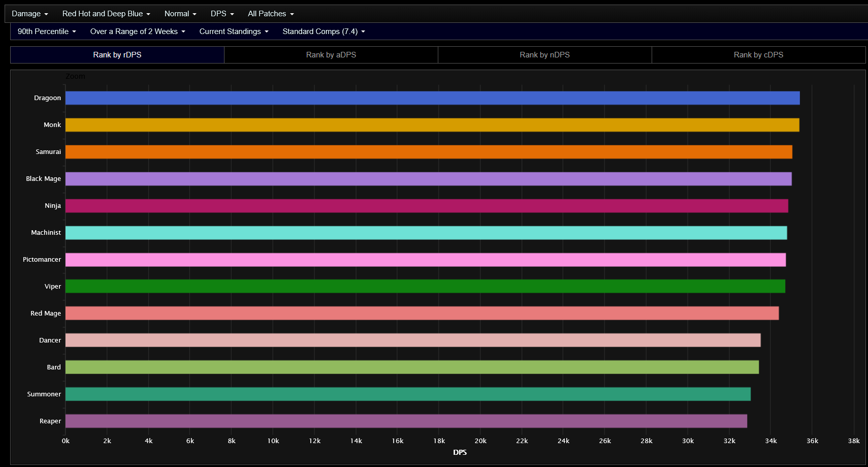This screenshot has height=467, width=868.
Task: Select the Rank by rDPS tab
Action: [117, 55]
